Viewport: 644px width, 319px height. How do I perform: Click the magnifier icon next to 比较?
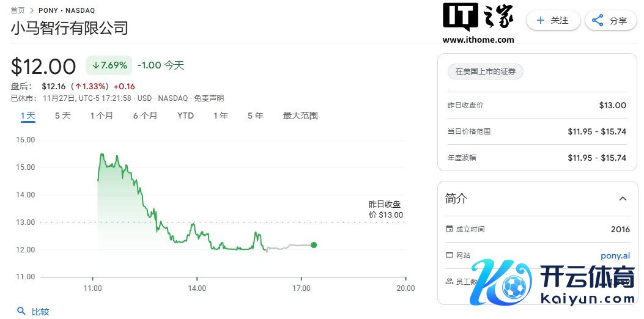21,311
